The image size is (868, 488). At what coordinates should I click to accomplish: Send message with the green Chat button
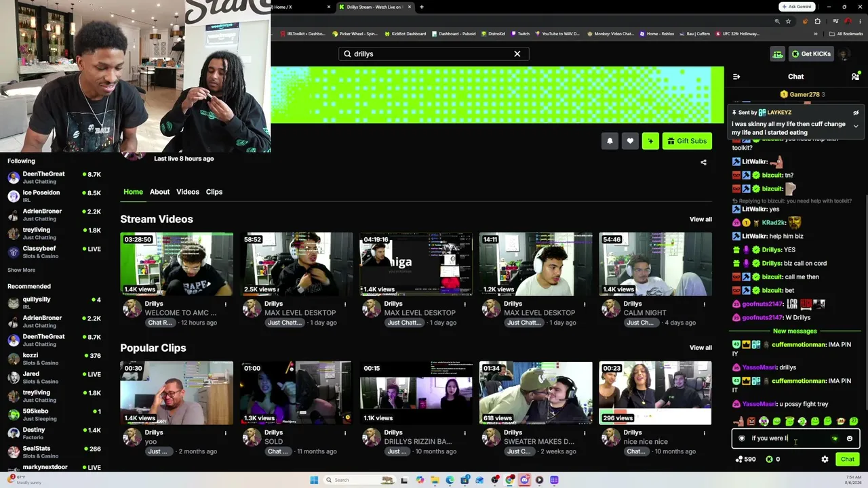(x=848, y=459)
